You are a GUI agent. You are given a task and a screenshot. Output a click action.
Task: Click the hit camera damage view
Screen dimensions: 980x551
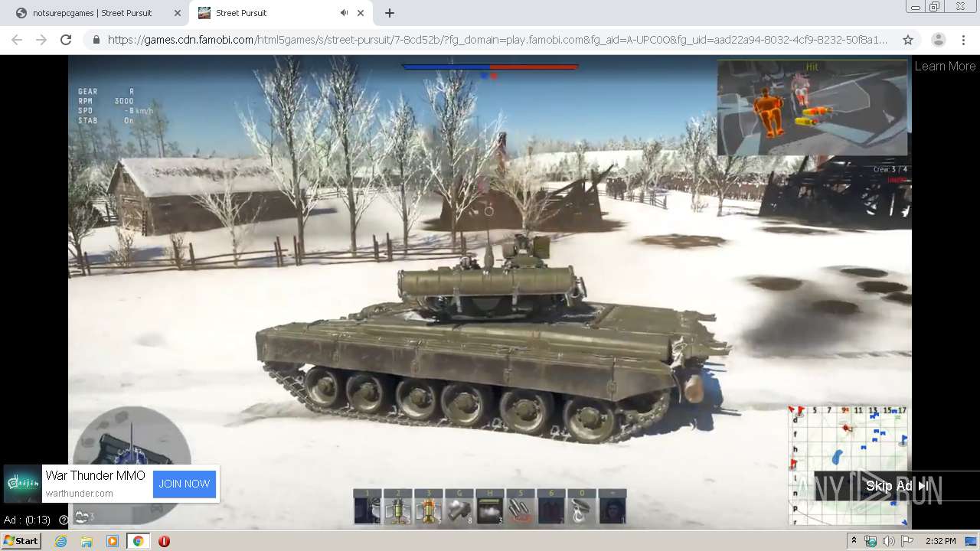[812, 108]
